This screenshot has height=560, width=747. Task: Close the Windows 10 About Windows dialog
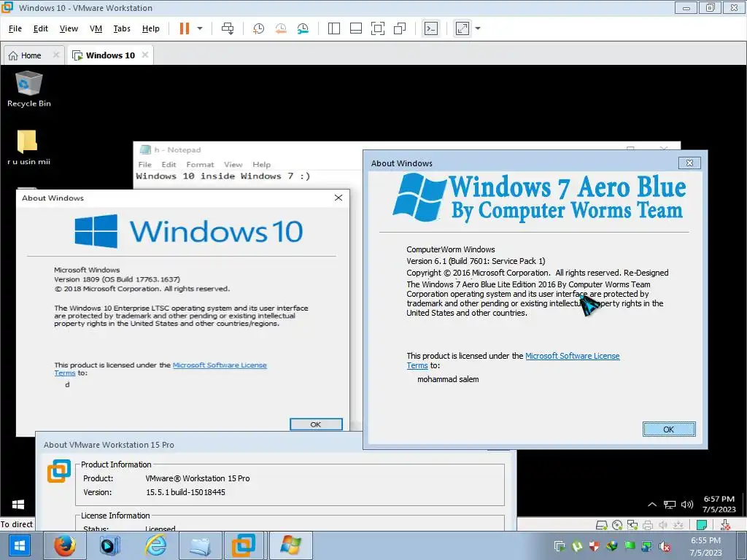coord(338,198)
